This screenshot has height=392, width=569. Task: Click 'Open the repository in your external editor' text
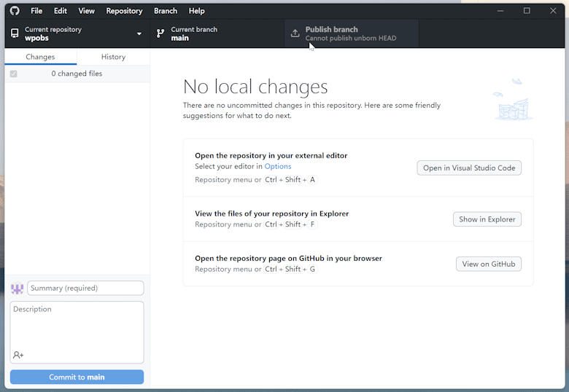(x=271, y=155)
